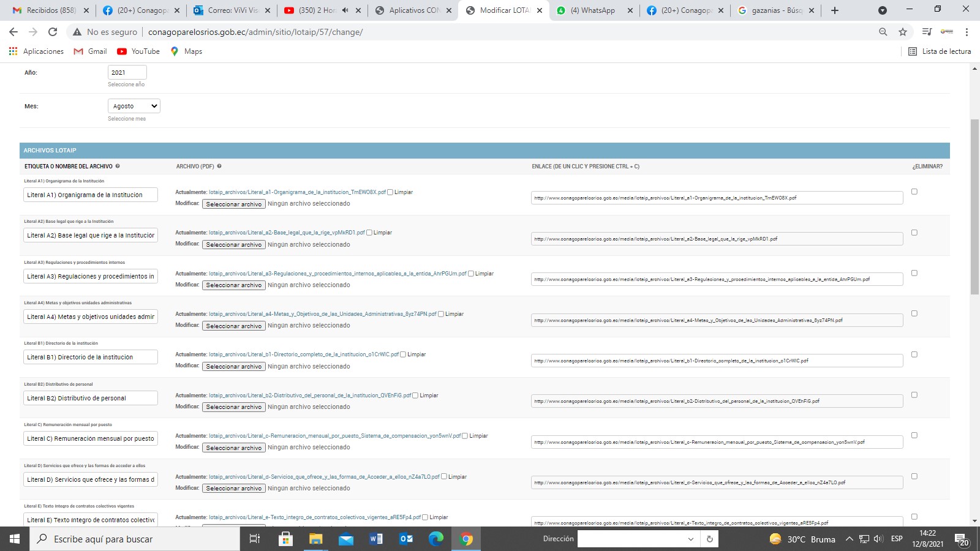Click enlace URL field for Literal a3 Regulaciones

coord(717,279)
